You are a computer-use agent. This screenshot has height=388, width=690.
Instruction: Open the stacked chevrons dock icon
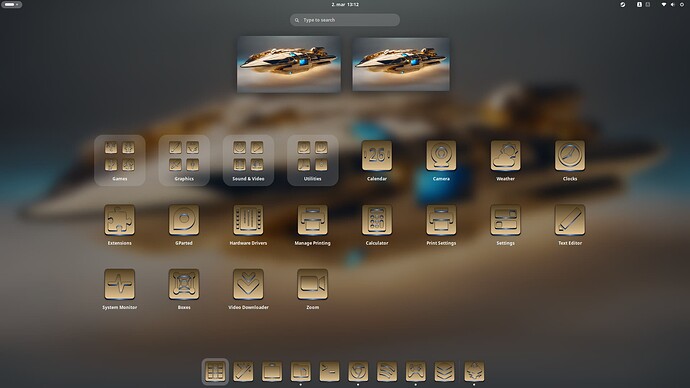coord(444,372)
